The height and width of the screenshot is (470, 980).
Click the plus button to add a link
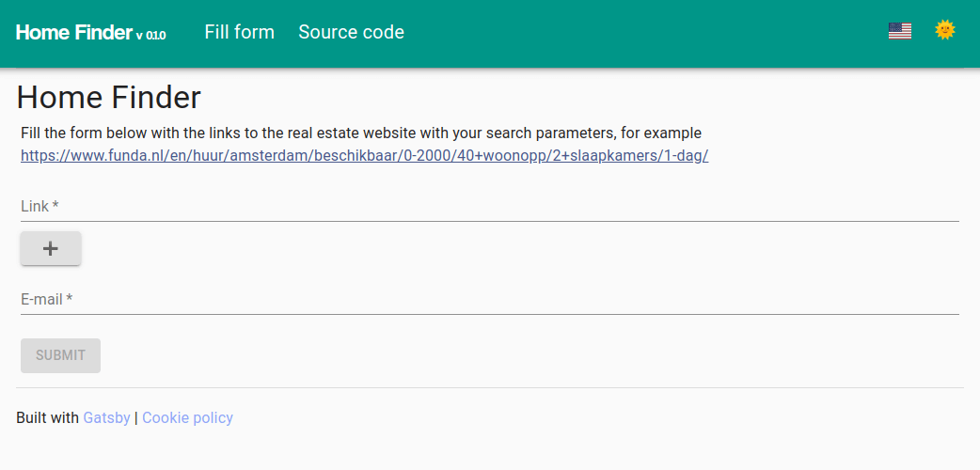tap(51, 248)
